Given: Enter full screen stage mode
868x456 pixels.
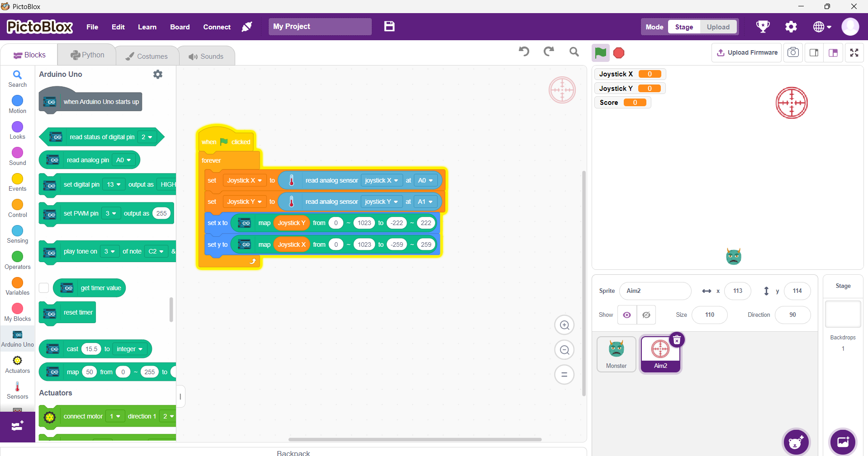Looking at the screenshot, I should [854, 53].
